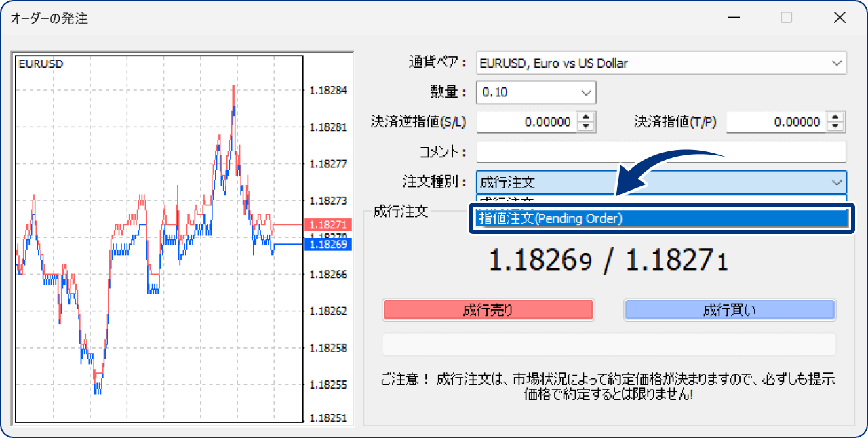The width and height of the screenshot is (868, 438).
Task: Minimize the オーダーの発注 window
Action: (734, 17)
